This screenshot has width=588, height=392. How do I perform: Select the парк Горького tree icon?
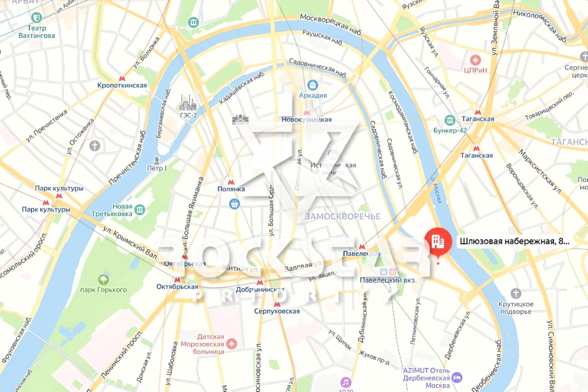[104, 279]
